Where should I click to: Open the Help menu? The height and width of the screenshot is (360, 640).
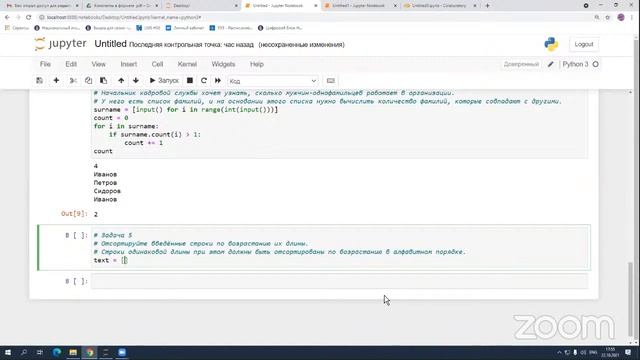tap(257, 64)
